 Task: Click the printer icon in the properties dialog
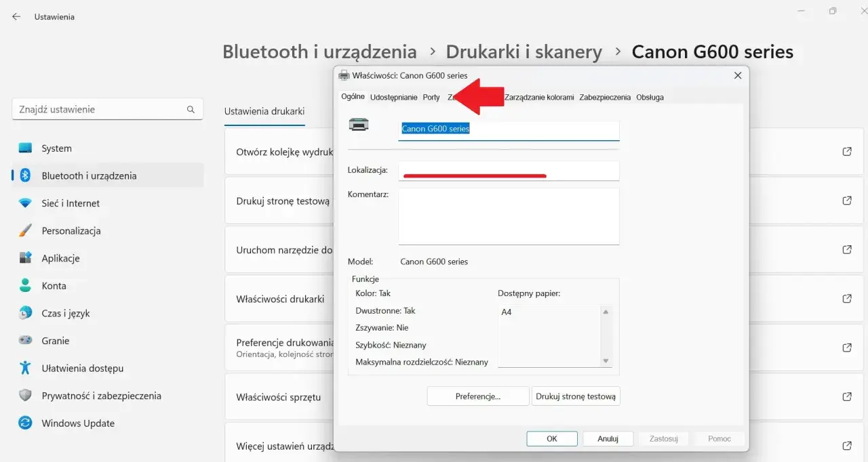pos(359,125)
